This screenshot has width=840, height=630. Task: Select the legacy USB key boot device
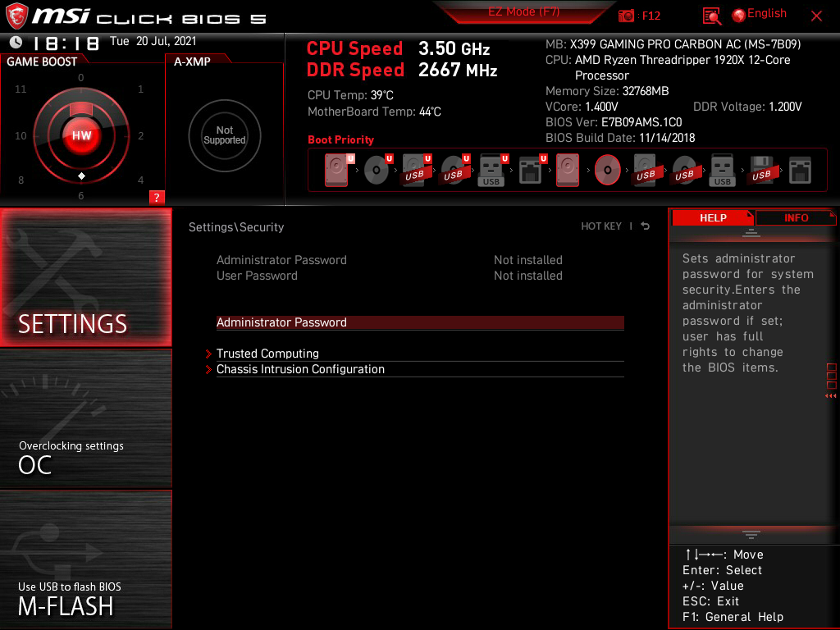tap(722, 170)
